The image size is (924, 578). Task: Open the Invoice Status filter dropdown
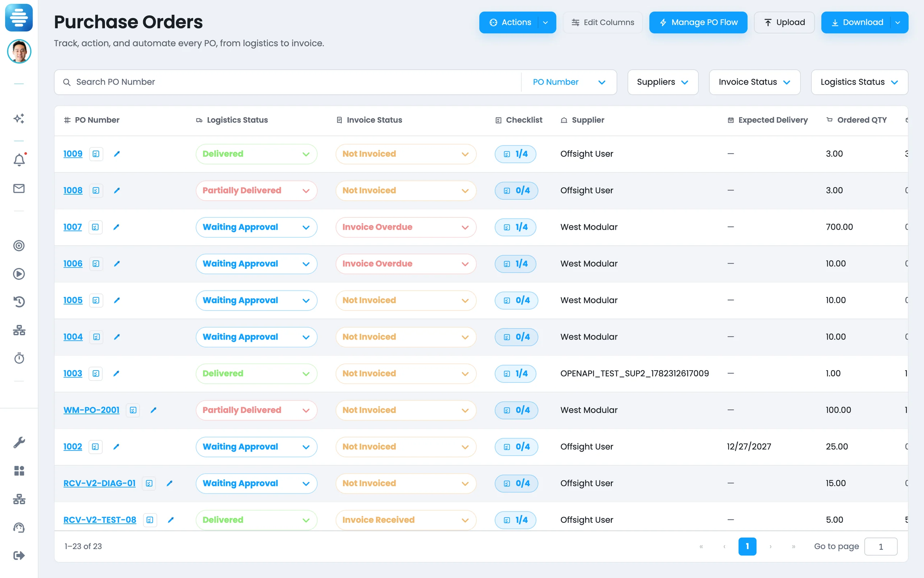click(754, 82)
